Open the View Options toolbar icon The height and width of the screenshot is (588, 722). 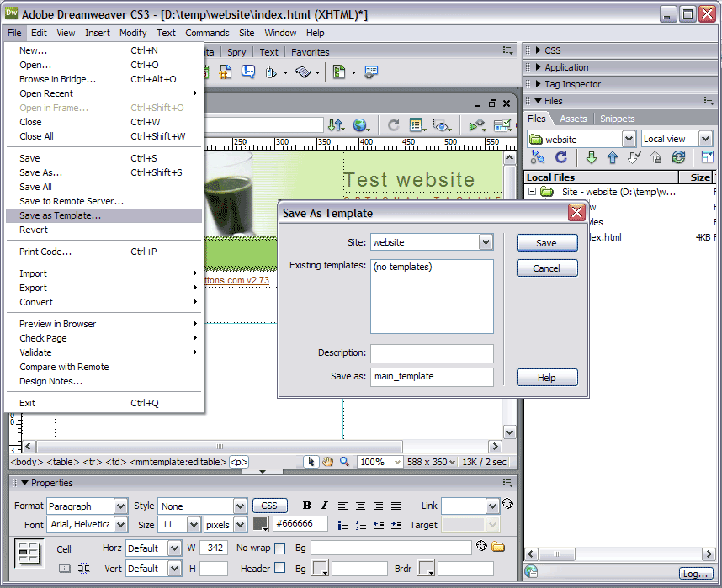pyautogui.click(x=417, y=125)
